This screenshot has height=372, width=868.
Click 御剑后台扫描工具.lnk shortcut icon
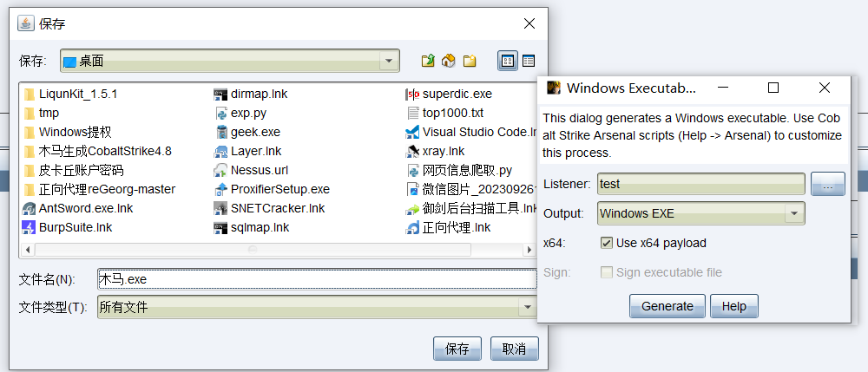[x=412, y=208]
